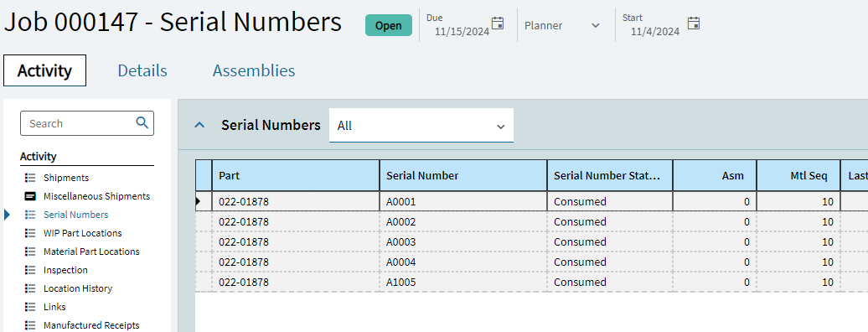Click the Open status badge
Screen dimensions: 868x332
pyautogui.click(x=389, y=25)
